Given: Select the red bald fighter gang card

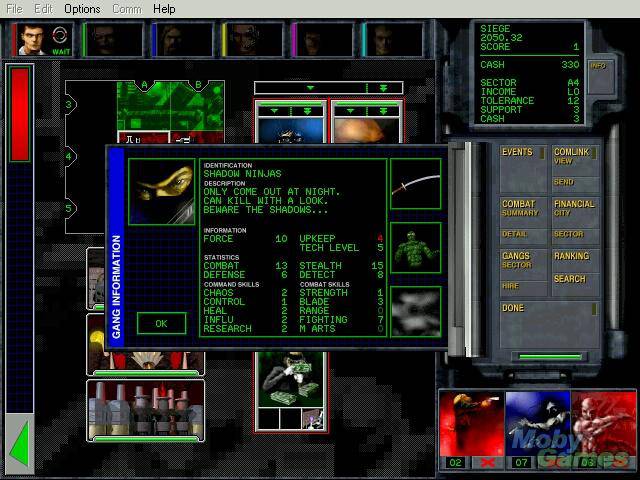Looking at the screenshot, I should pos(603,424).
